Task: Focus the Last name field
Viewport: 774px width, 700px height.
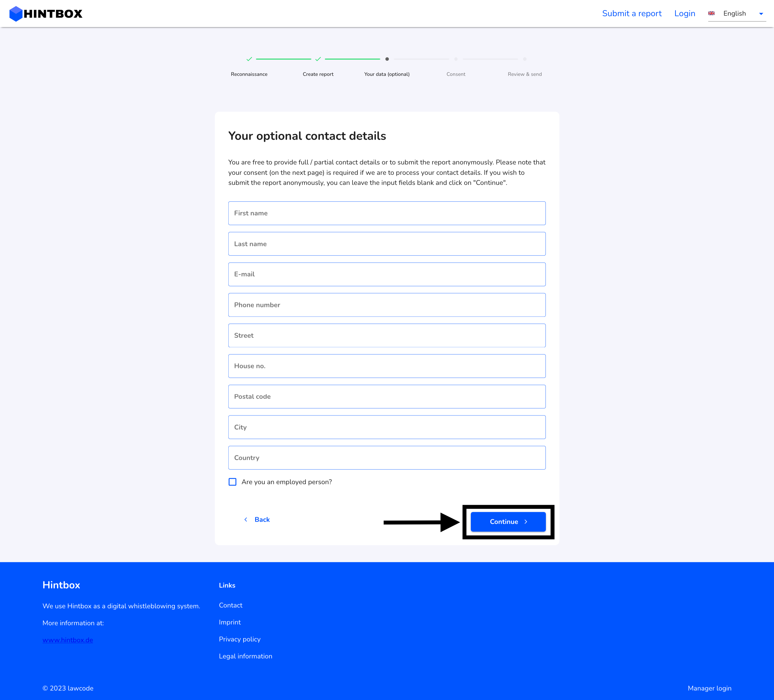Action: tap(387, 244)
